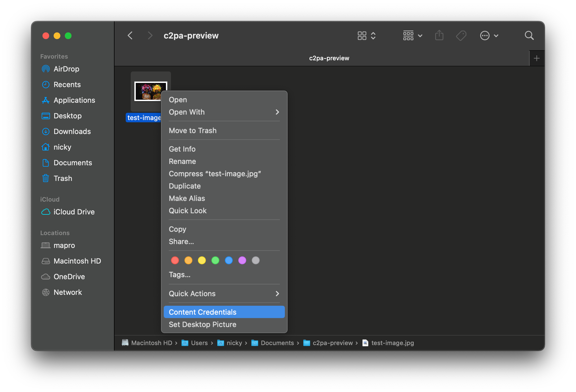
Task: Expand the Open With submenu
Action: click(224, 112)
